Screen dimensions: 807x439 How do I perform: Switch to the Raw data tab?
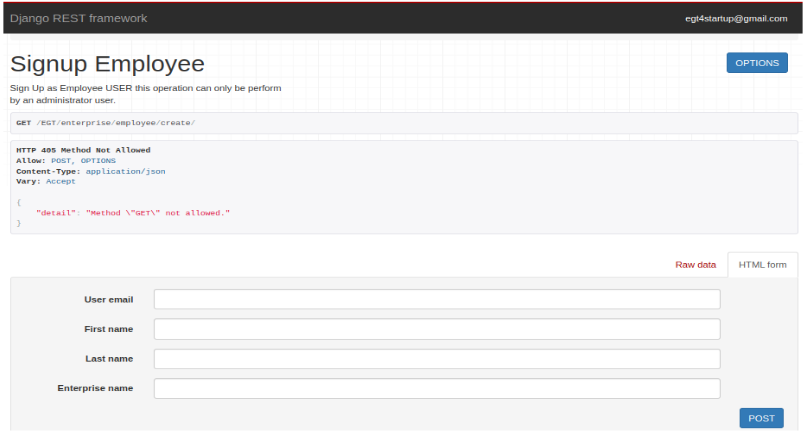pyautogui.click(x=695, y=265)
